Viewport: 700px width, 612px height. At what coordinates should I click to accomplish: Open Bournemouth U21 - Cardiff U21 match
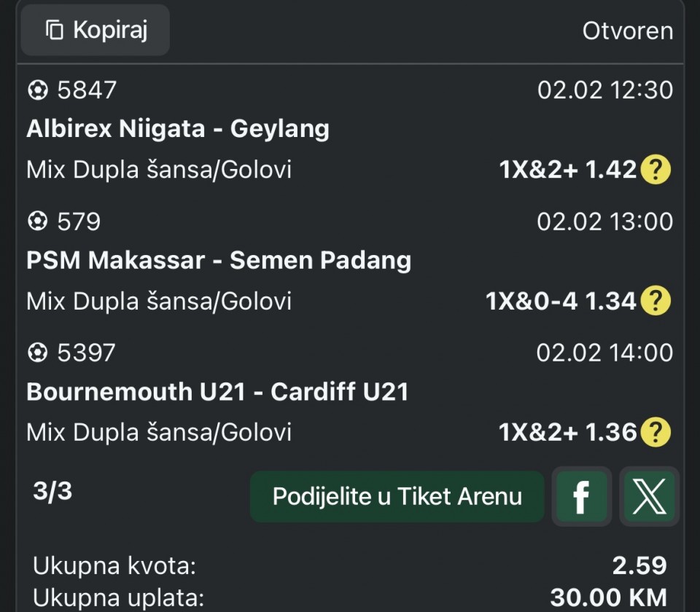pyautogui.click(x=217, y=392)
